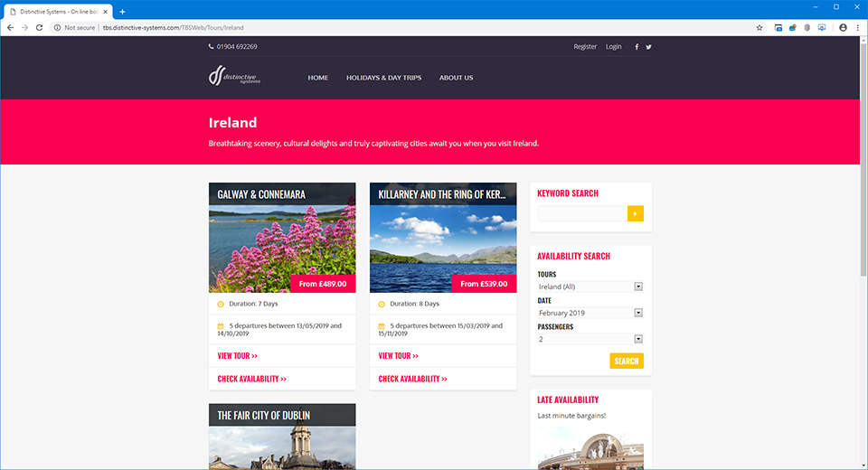This screenshot has height=470, width=868.
Task: Open Chrome three-dot menu
Action: pos(858,28)
